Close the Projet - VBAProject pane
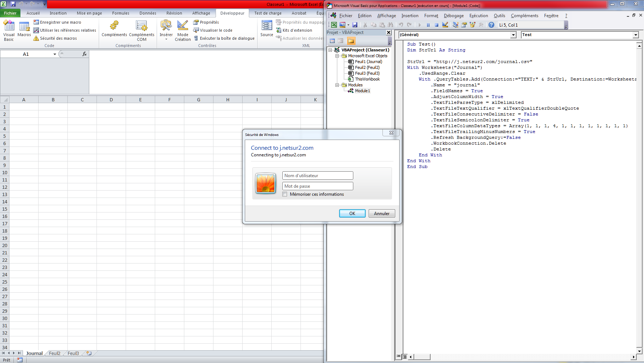 pos(389,32)
